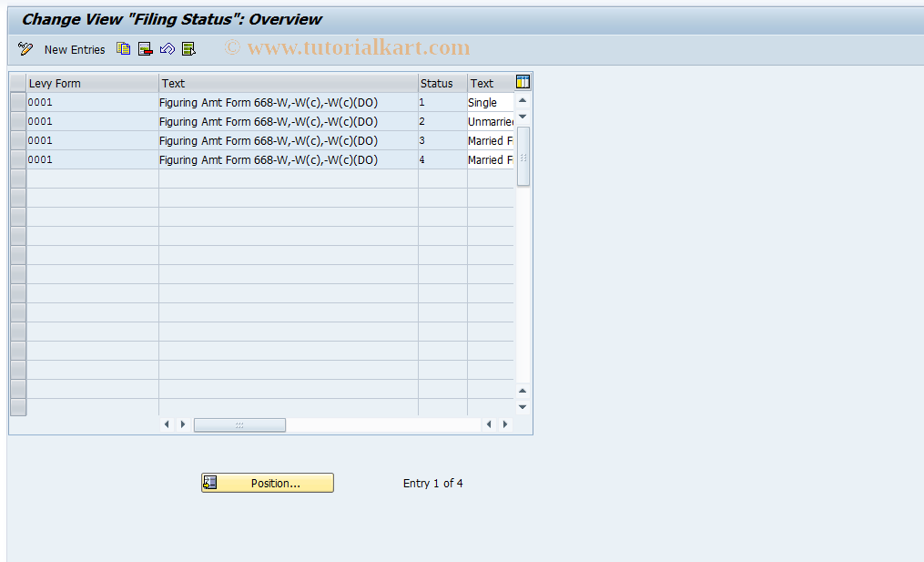Click the Status column header
This screenshot has width=924, height=562.
point(442,83)
